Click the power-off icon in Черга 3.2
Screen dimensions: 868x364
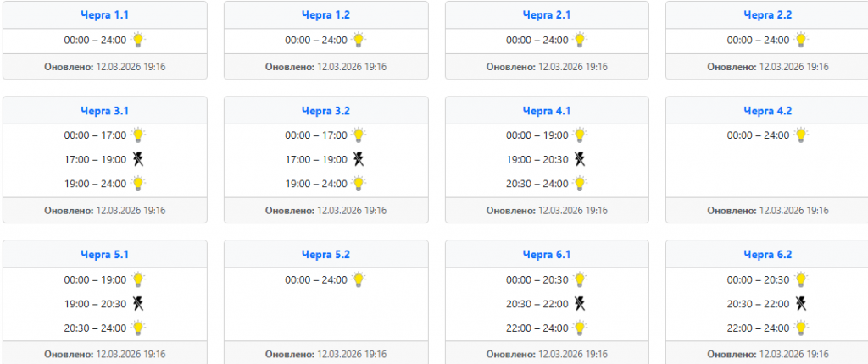pos(359,159)
